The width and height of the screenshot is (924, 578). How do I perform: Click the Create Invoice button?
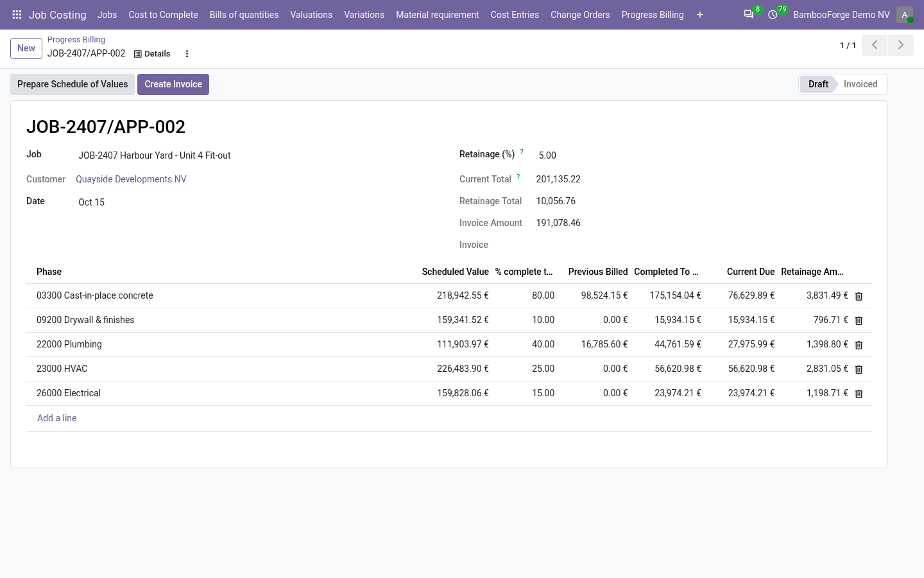click(x=173, y=84)
